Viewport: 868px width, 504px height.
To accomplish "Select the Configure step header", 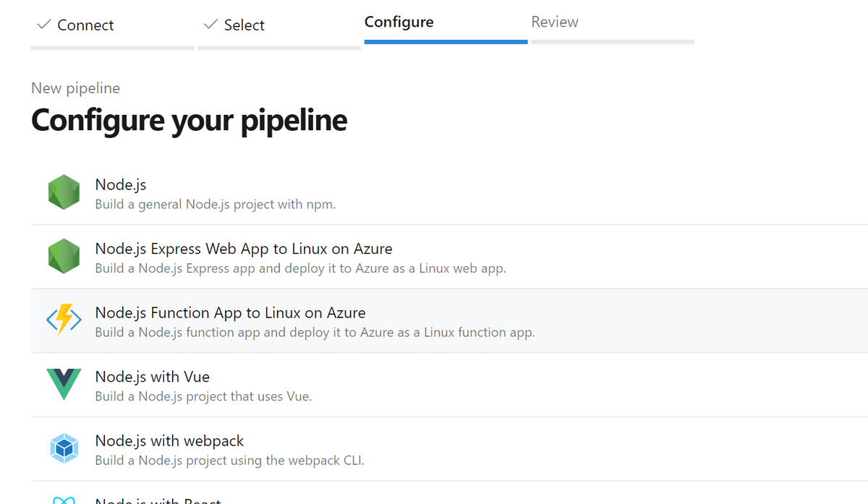I will click(x=399, y=22).
